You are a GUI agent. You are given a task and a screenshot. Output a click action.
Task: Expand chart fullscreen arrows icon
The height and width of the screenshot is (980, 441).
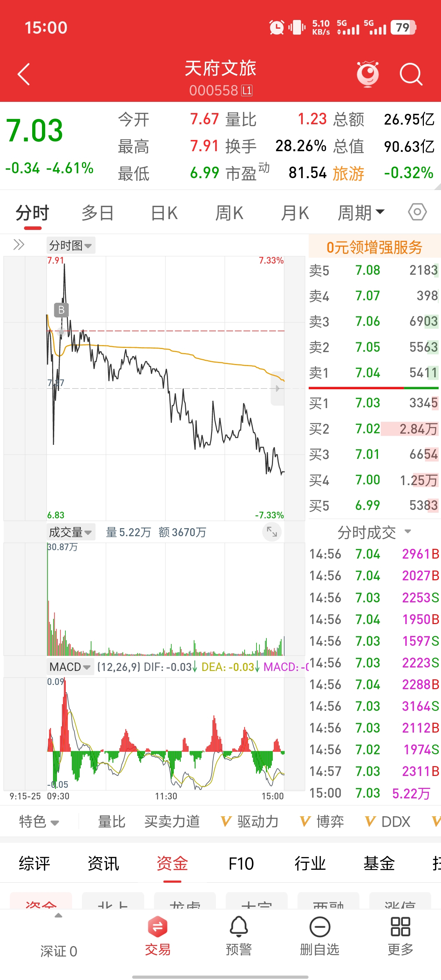coord(272,531)
